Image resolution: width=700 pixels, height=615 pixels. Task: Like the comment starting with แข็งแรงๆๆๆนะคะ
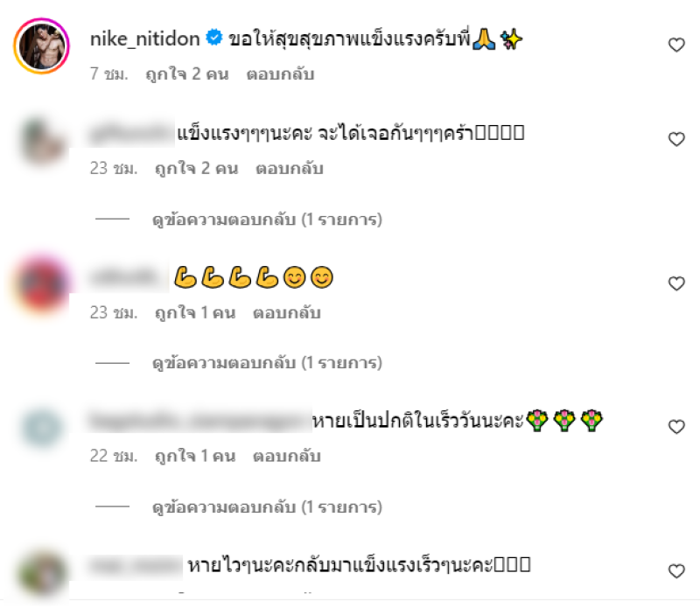(x=676, y=139)
